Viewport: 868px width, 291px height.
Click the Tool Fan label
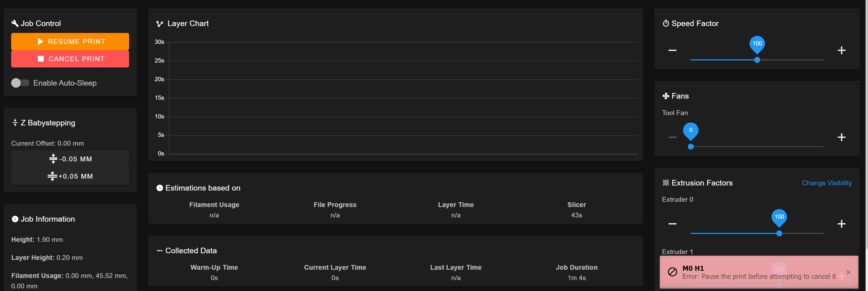[x=675, y=113]
